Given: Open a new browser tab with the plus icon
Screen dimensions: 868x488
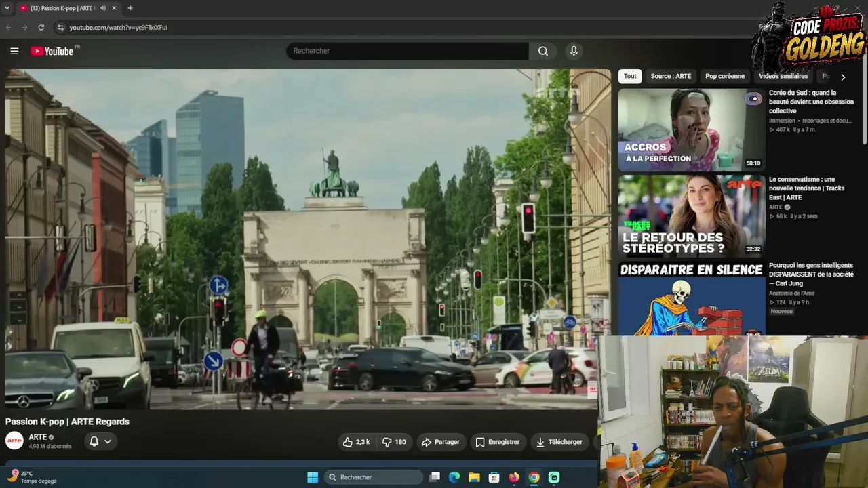Looking at the screenshot, I should tap(130, 8).
